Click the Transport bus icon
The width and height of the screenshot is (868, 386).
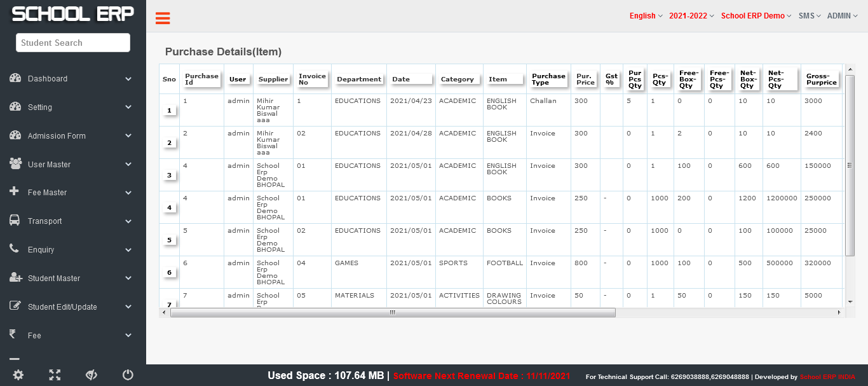(x=15, y=220)
